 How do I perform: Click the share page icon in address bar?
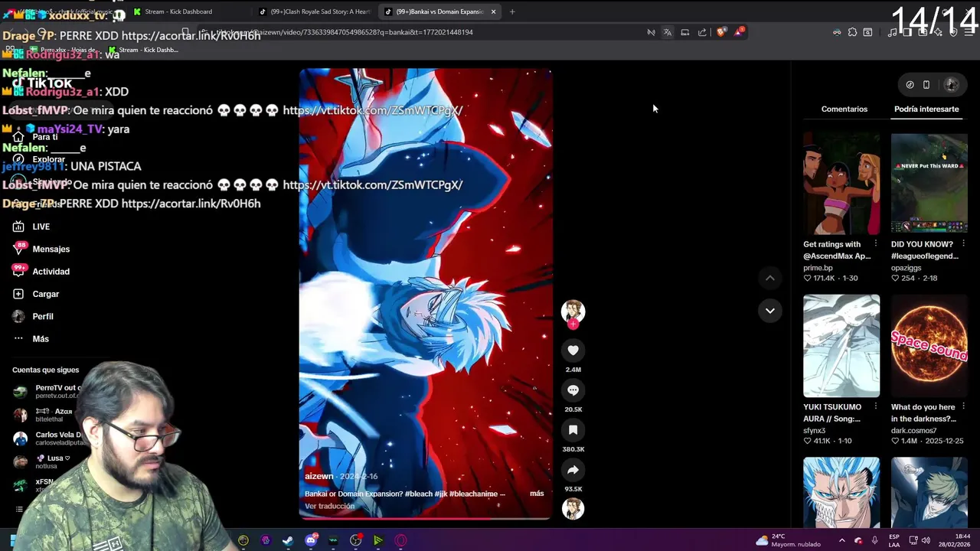tap(702, 32)
